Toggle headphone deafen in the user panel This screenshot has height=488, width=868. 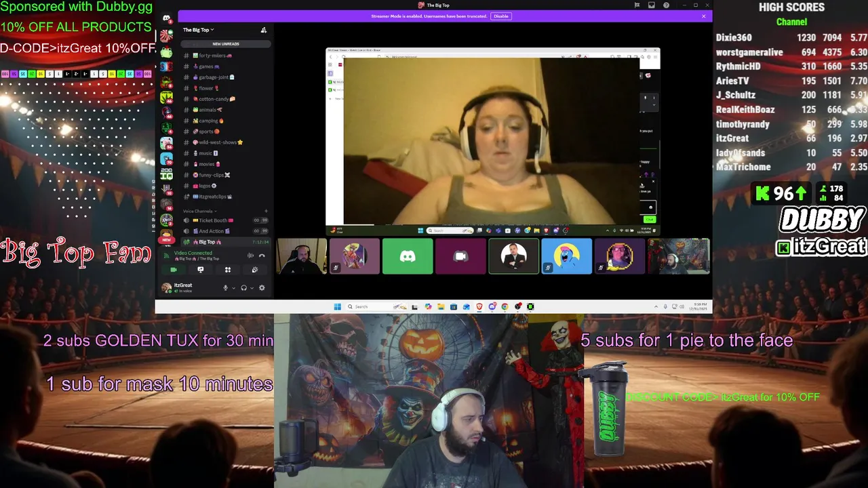(244, 288)
